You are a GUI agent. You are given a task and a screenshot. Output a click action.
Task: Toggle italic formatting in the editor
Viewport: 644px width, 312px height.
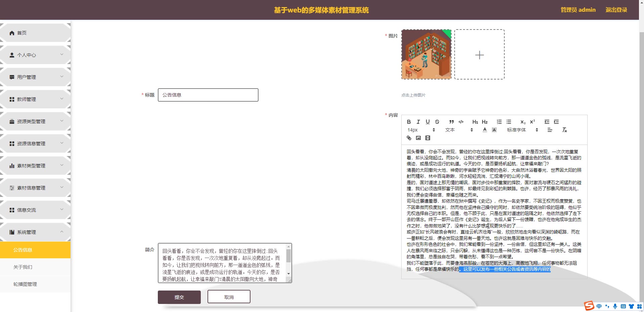[x=418, y=122]
